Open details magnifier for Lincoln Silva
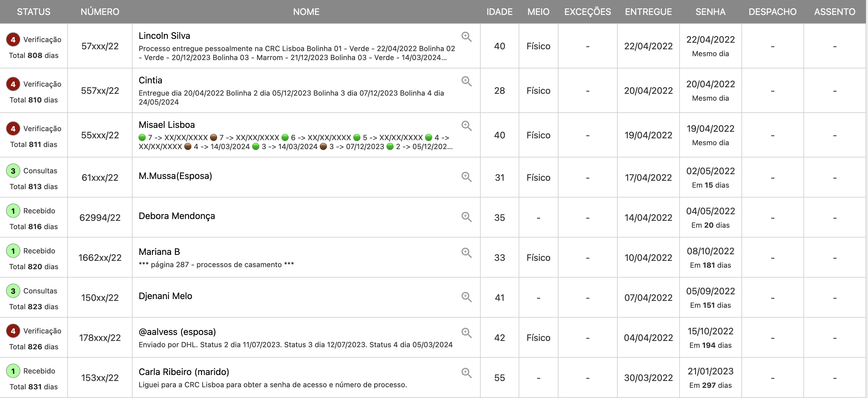Image resolution: width=868 pixels, height=398 pixels. point(466,37)
